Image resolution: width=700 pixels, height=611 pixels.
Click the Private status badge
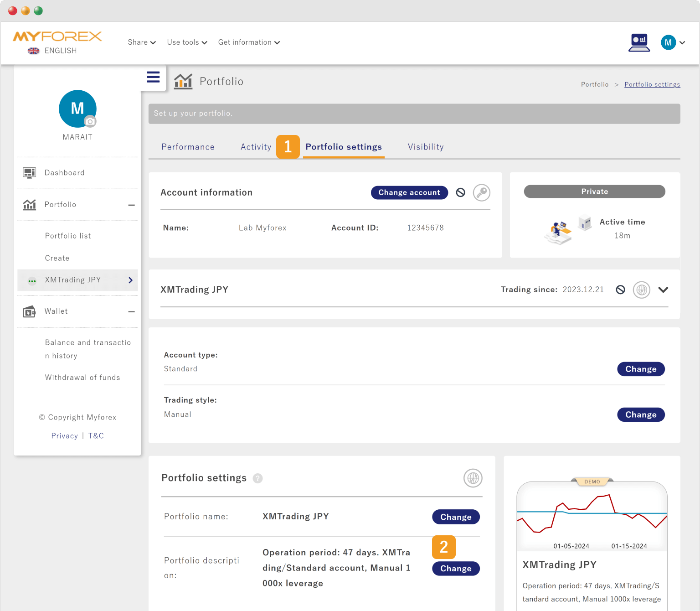click(x=594, y=192)
